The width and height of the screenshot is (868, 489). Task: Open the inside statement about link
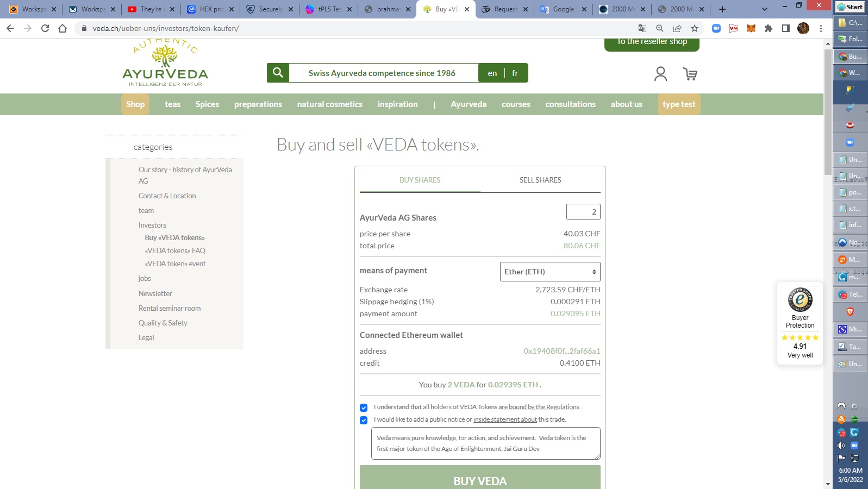click(505, 419)
